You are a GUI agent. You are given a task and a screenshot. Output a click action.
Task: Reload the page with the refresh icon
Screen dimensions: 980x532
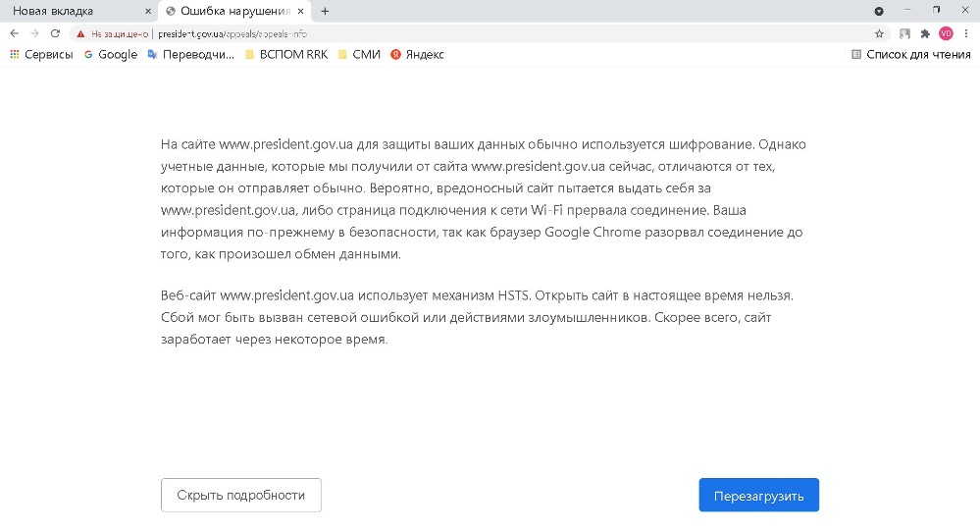pyautogui.click(x=55, y=33)
